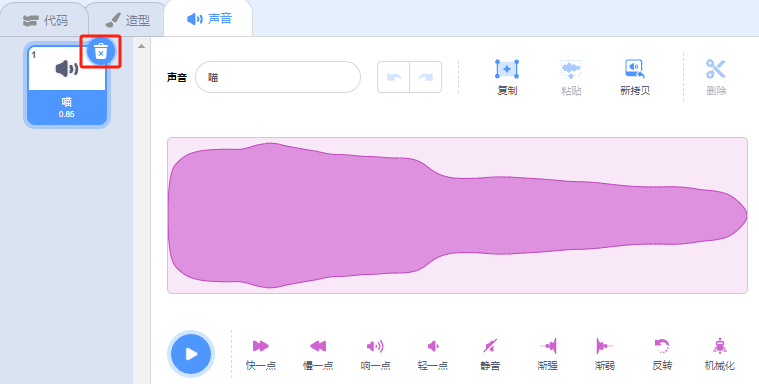Screen dimensions: 759x384
Task: Click the 新拷贝 (copy to new) icon
Action: tap(635, 69)
